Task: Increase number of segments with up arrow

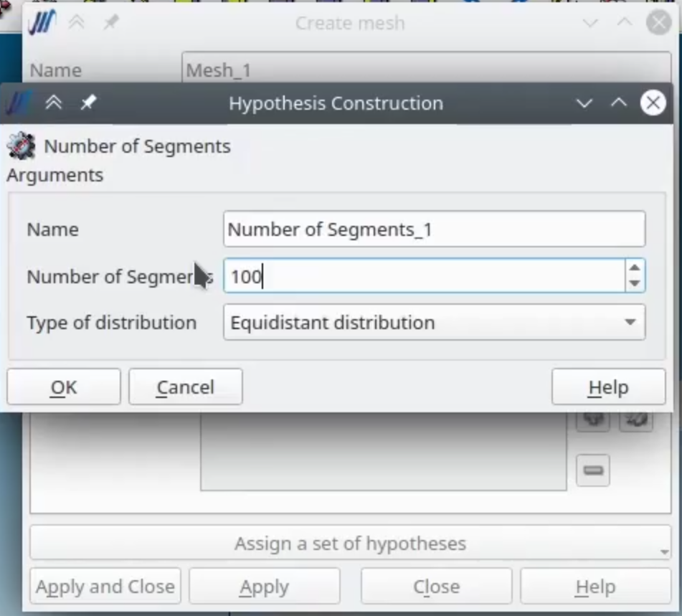Action: tap(635, 267)
